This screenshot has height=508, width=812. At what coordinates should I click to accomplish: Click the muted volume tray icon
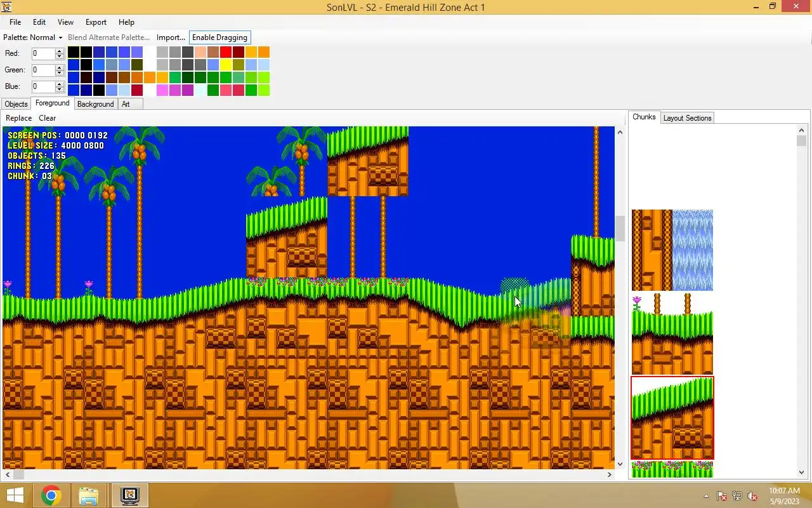coord(752,496)
